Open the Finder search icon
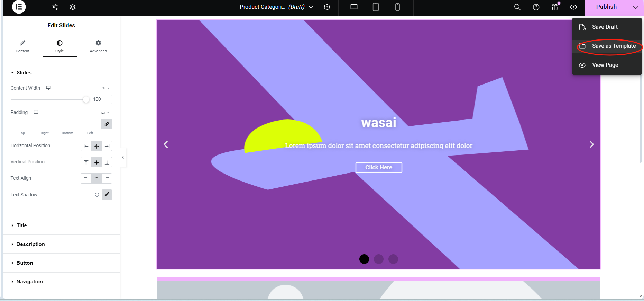 pyautogui.click(x=517, y=7)
